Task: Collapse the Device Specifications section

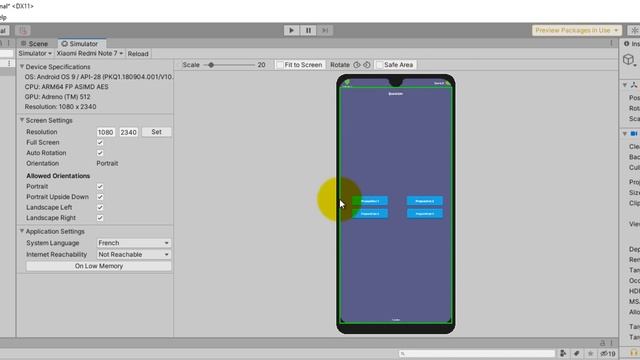Action: (22, 67)
